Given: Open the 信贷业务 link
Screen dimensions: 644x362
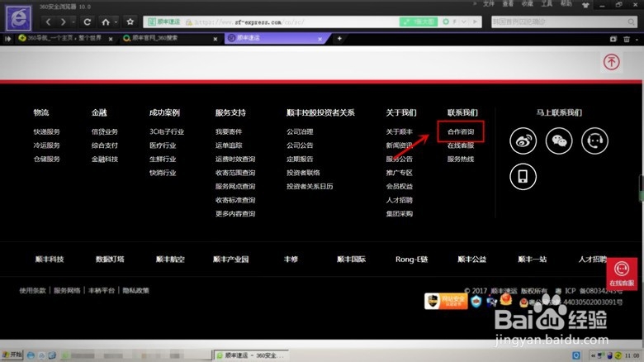Looking at the screenshot, I should 104,131.
